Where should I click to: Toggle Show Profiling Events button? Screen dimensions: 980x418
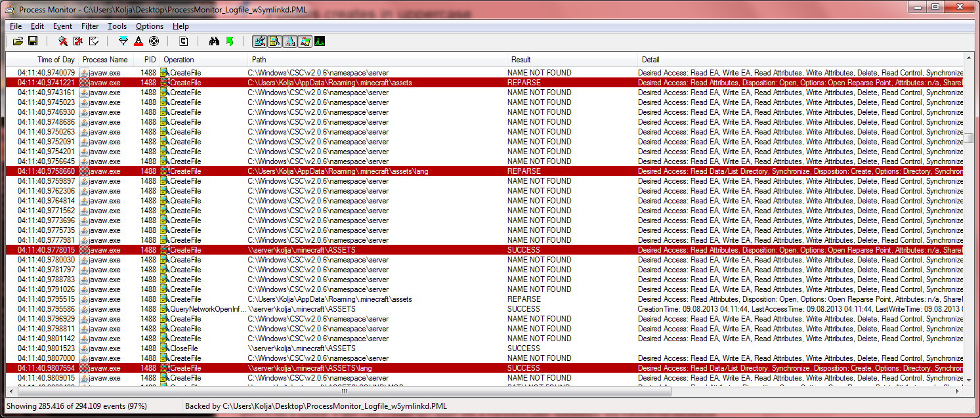pos(320,41)
